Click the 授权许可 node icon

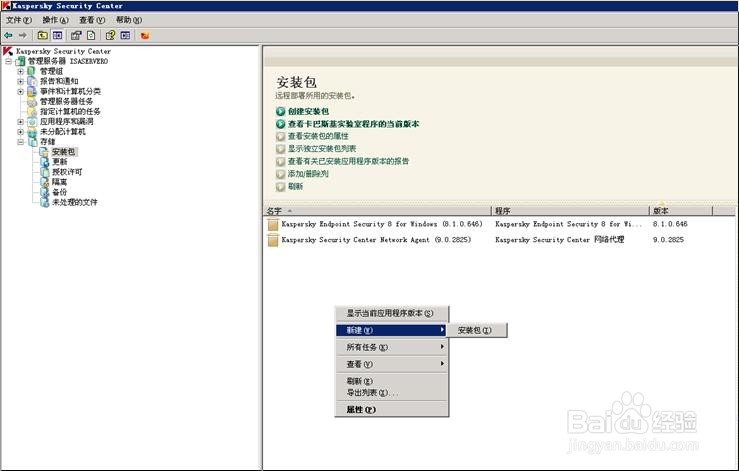pos(44,172)
